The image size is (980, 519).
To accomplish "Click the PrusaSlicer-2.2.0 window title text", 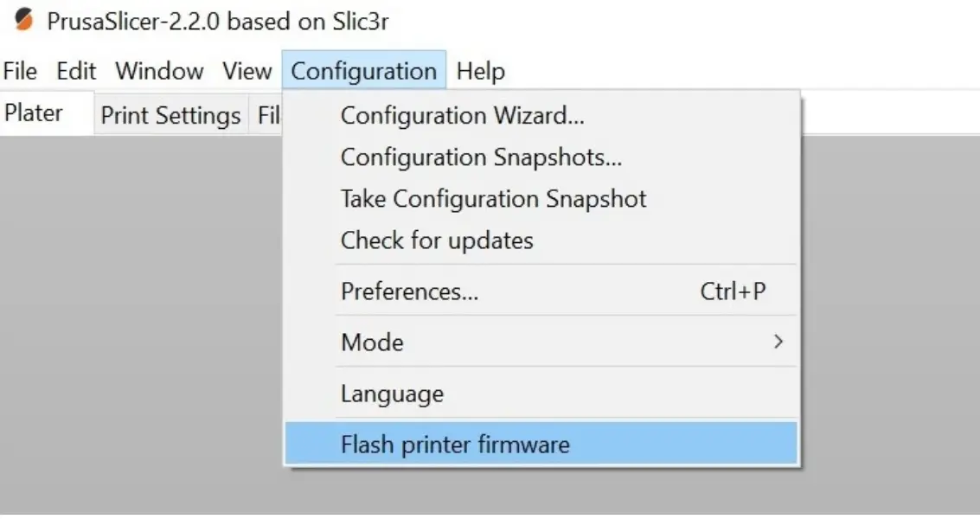I will pyautogui.click(x=217, y=22).
